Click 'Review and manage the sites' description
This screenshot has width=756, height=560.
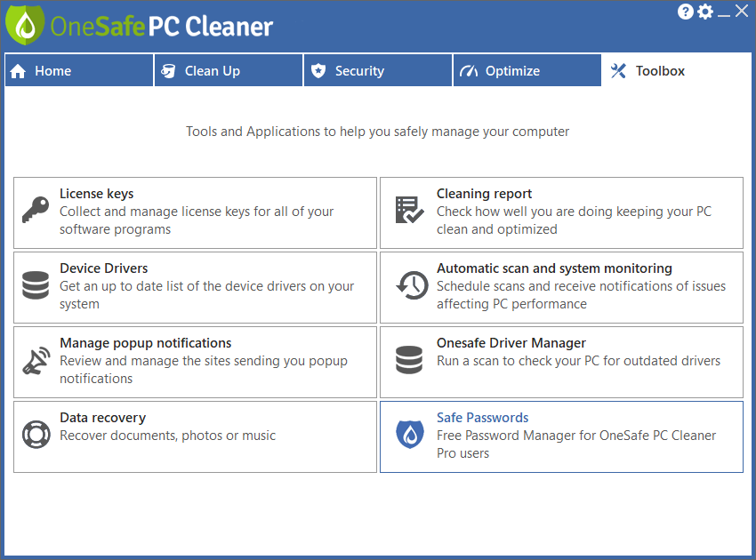[x=204, y=370]
